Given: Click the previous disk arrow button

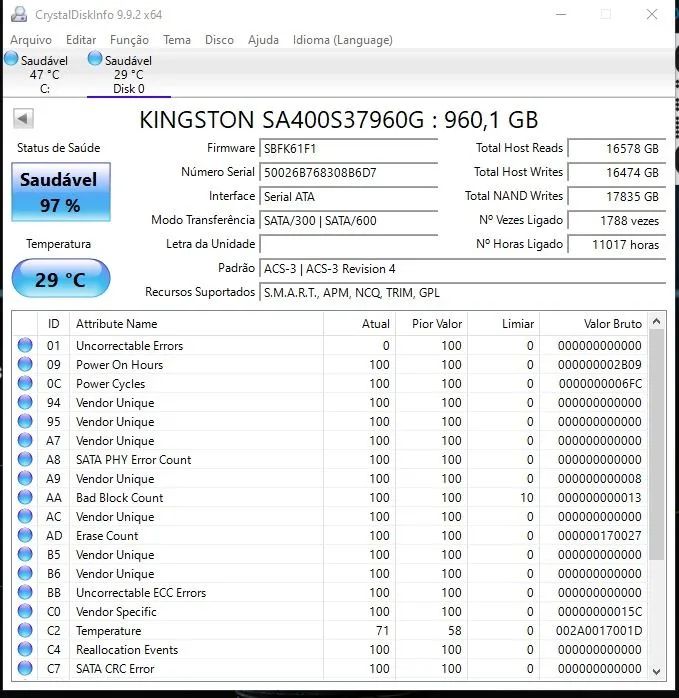Looking at the screenshot, I should [23, 118].
